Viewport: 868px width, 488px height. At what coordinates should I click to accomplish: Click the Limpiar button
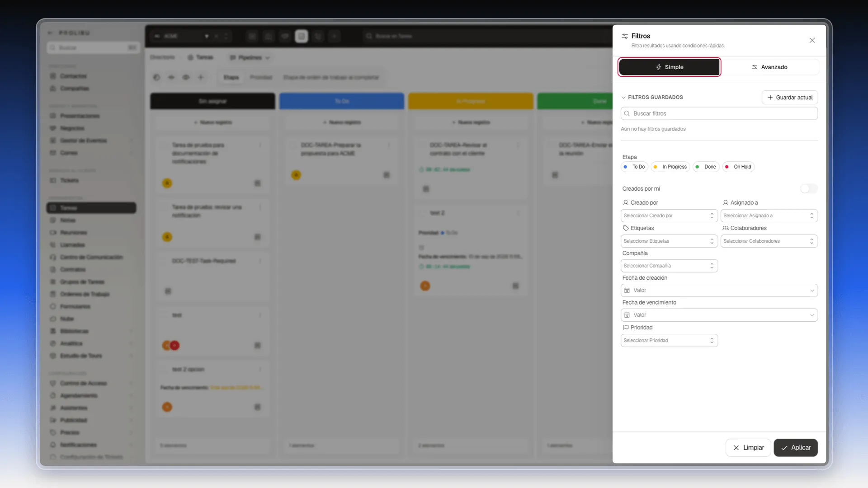point(748,447)
